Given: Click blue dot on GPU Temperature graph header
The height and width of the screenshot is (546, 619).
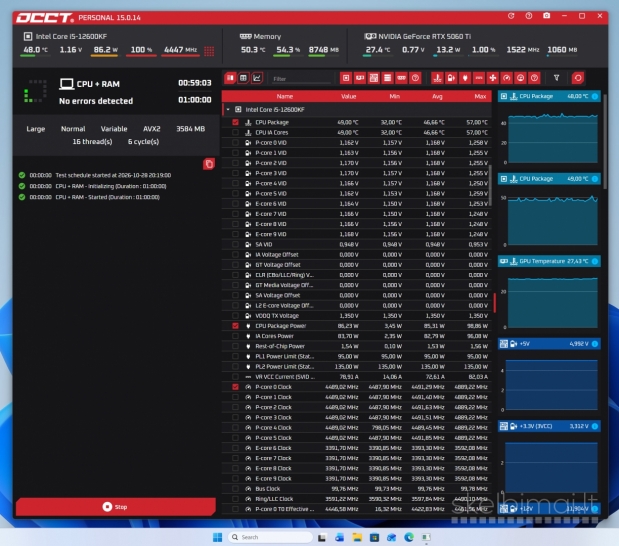Looking at the screenshot, I should click(595, 261).
